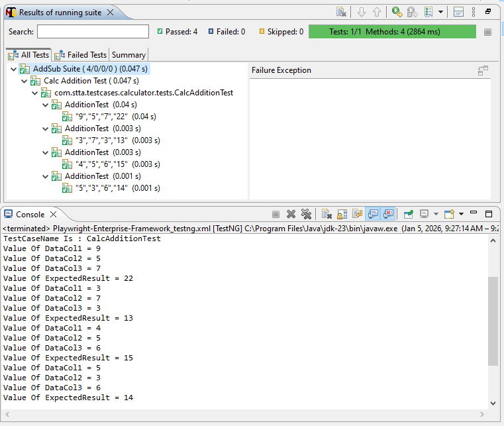504x426 pixels.
Task: Select the Console view tab
Action: pyautogui.click(x=30, y=215)
